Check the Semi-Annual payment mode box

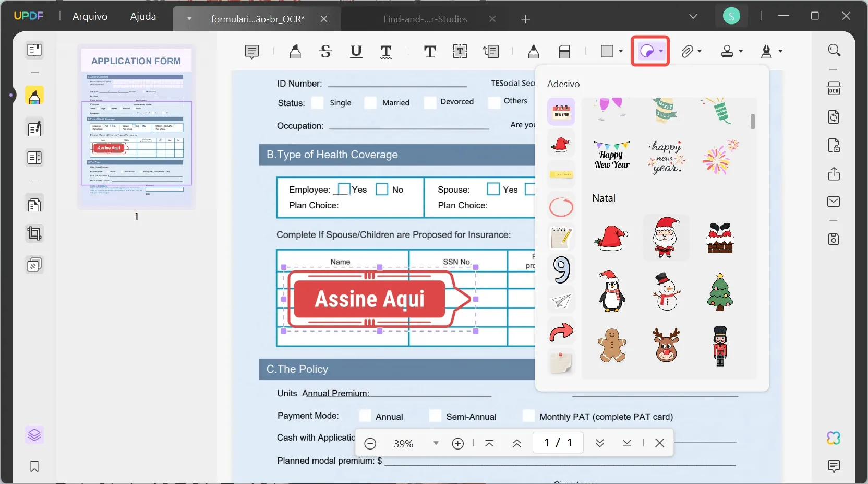pos(436,416)
